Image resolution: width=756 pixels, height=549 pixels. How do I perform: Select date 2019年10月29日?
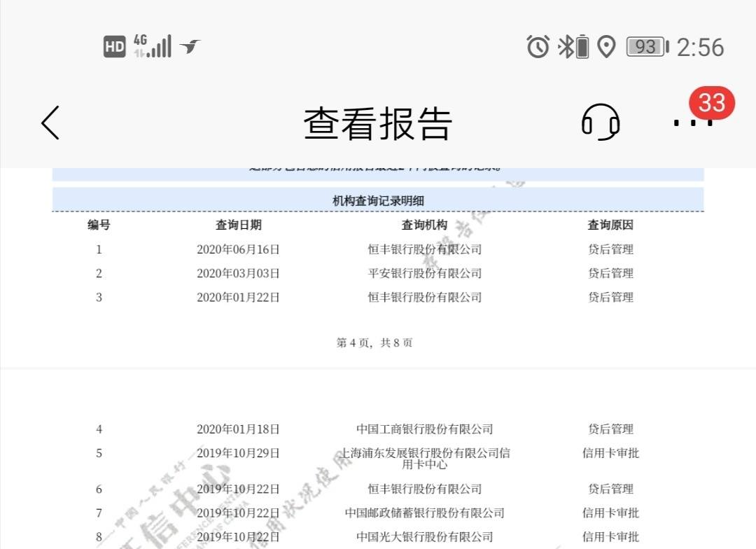238,453
